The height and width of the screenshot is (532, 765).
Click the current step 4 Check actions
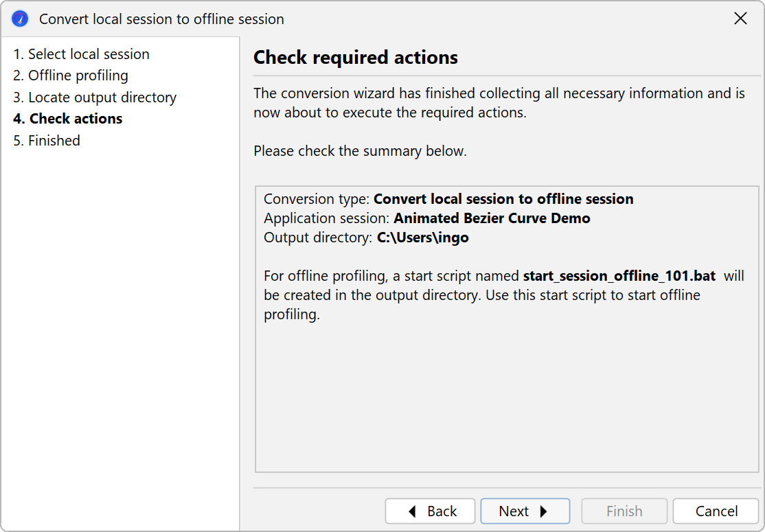tap(68, 119)
